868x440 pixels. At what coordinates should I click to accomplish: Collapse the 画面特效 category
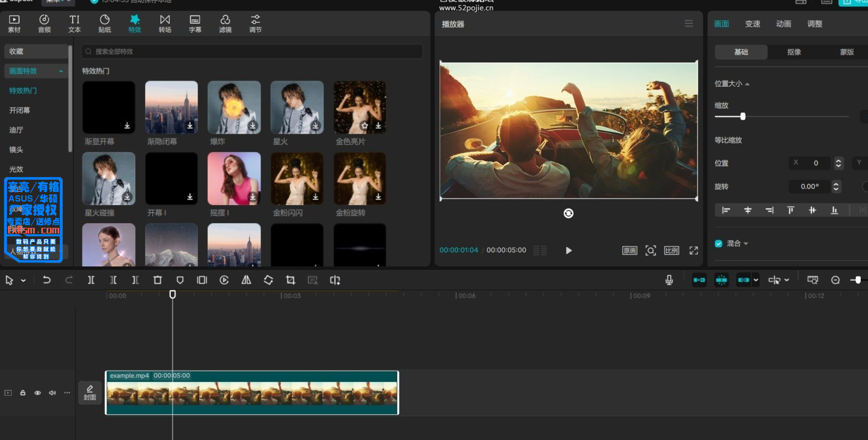click(x=61, y=71)
